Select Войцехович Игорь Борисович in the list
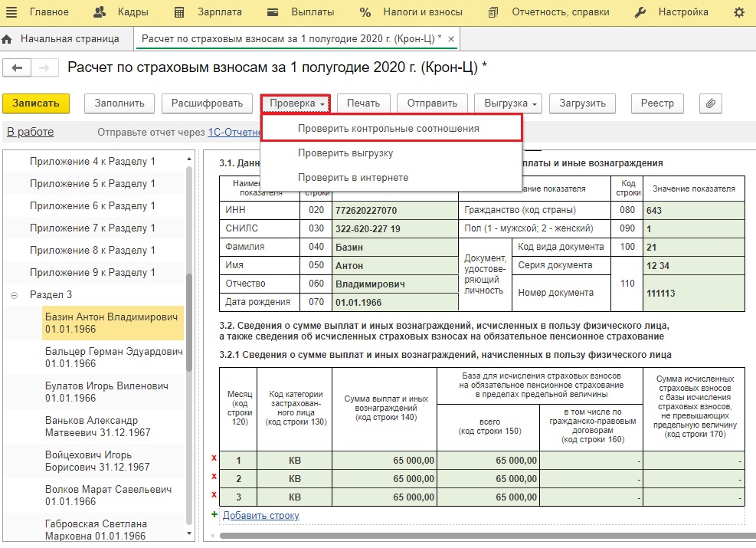The width and height of the screenshot is (756, 548). click(112, 461)
